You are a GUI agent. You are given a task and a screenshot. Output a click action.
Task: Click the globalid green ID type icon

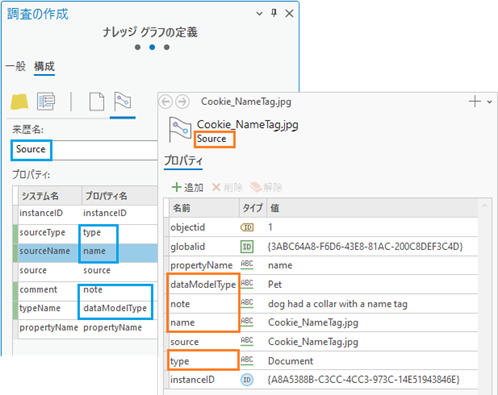[x=247, y=247]
